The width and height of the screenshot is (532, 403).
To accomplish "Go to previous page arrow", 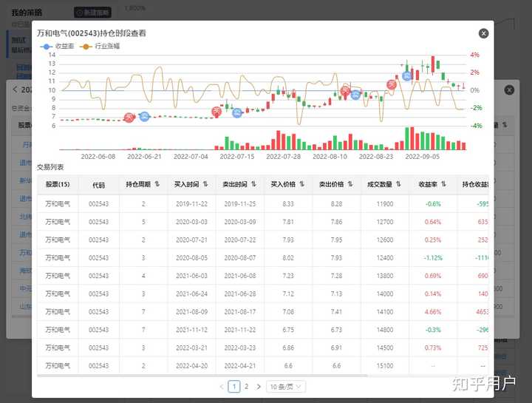I will click(222, 387).
